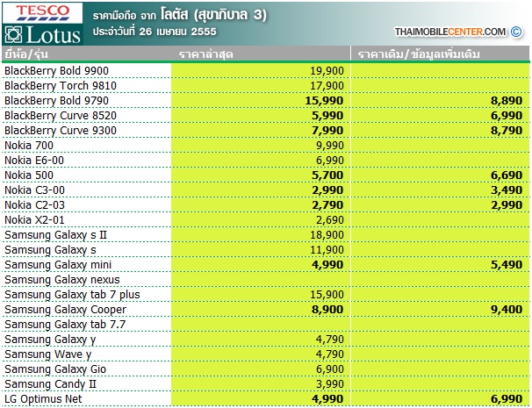Image resolution: width=532 pixels, height=408 pixels.
Task: Click the 6,690 old price value
Action: coord(507,175)
